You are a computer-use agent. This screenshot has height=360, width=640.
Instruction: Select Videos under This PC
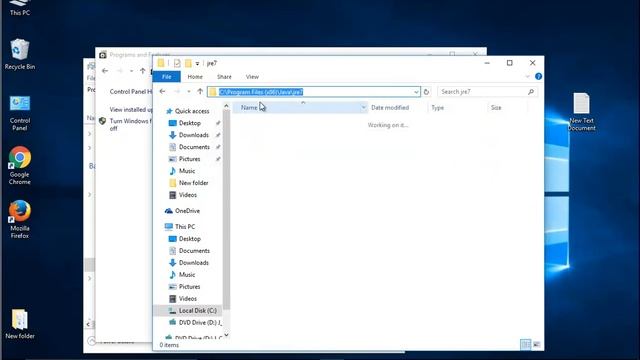pyautogui.click(x=187, y=299)
